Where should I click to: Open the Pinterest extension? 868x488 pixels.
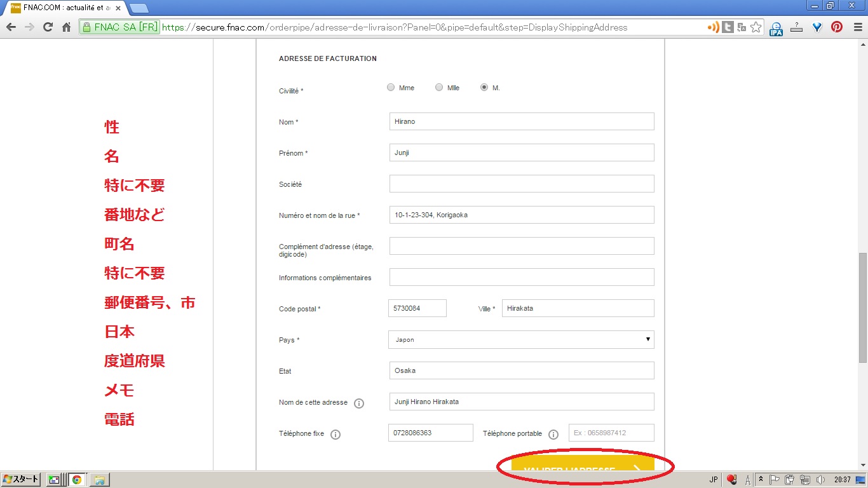coord(837,27)
